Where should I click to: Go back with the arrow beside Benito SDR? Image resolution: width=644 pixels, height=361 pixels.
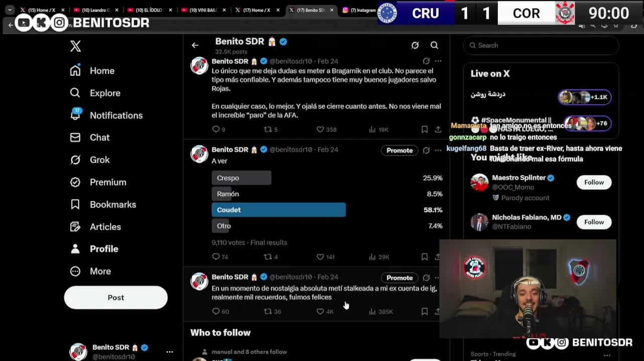[195, 45]
